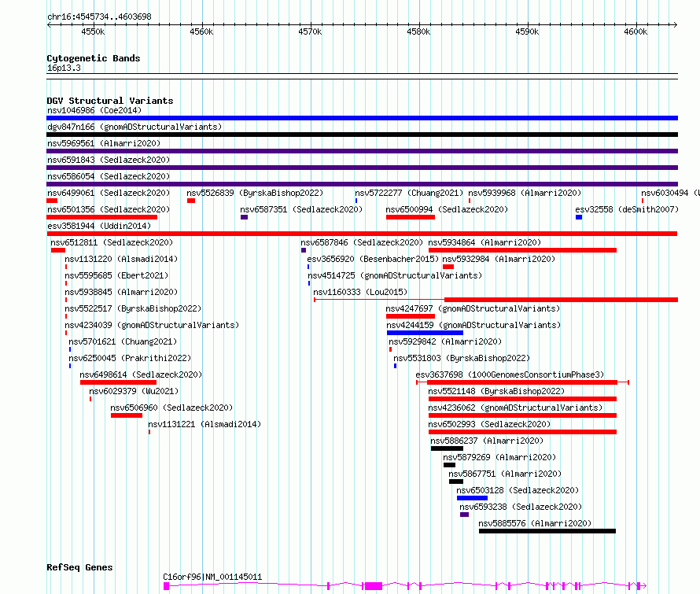Click the nsv5969561 (Almarri2020) label
Viewport: 700px width, 594px height.
click(x=104, y=143)
